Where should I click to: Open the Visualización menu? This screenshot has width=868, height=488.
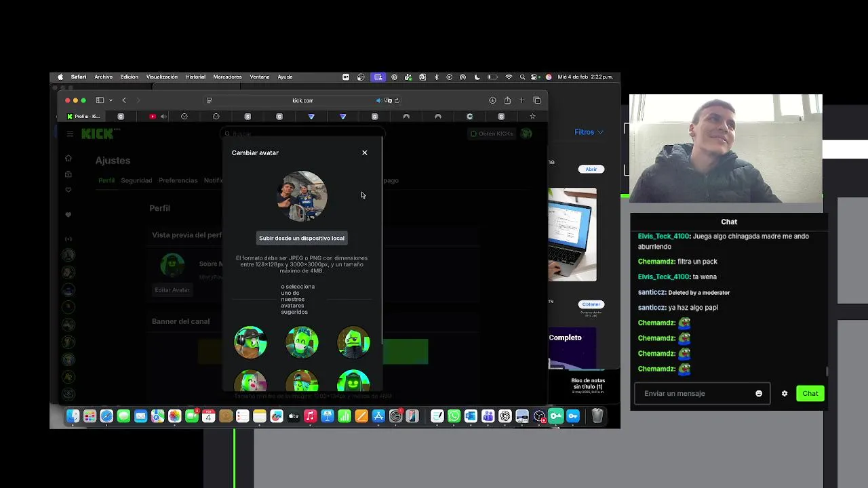coord(162,77)
